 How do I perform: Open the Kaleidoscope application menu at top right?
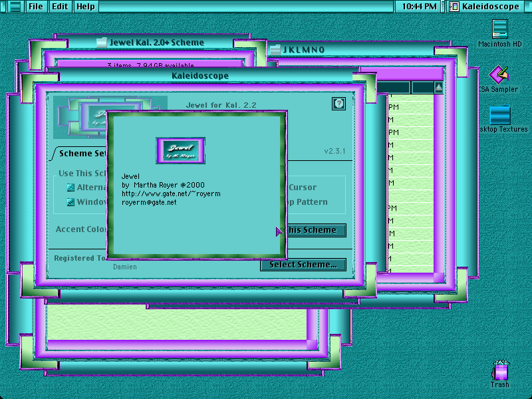click(x=484, y=7)
